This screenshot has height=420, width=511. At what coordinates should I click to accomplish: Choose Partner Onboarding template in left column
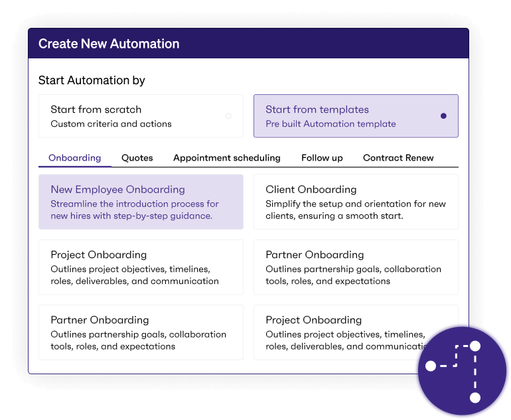141,332
